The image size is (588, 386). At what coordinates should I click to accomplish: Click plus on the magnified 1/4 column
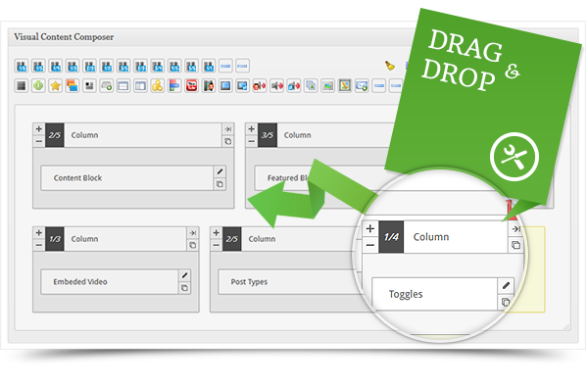click(370, 228)
